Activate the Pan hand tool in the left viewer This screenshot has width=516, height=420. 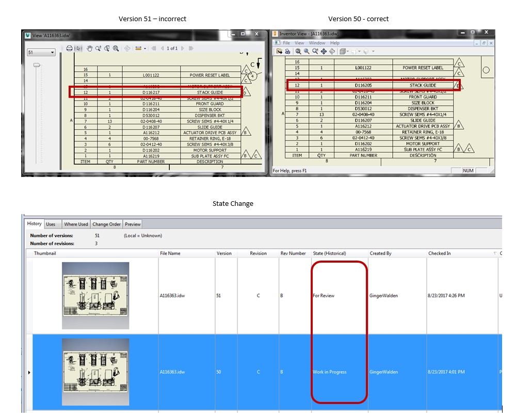pyautogui.click(x=89, y=49)
